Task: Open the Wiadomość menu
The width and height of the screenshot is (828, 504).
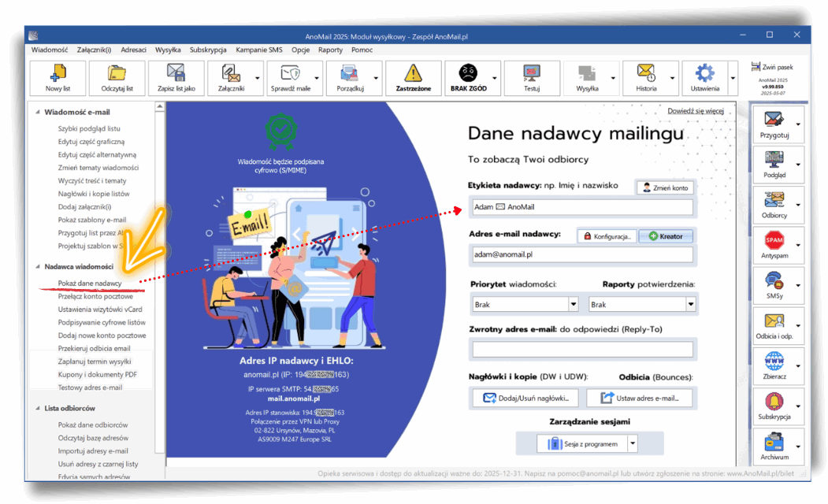Action: point(50,50)
